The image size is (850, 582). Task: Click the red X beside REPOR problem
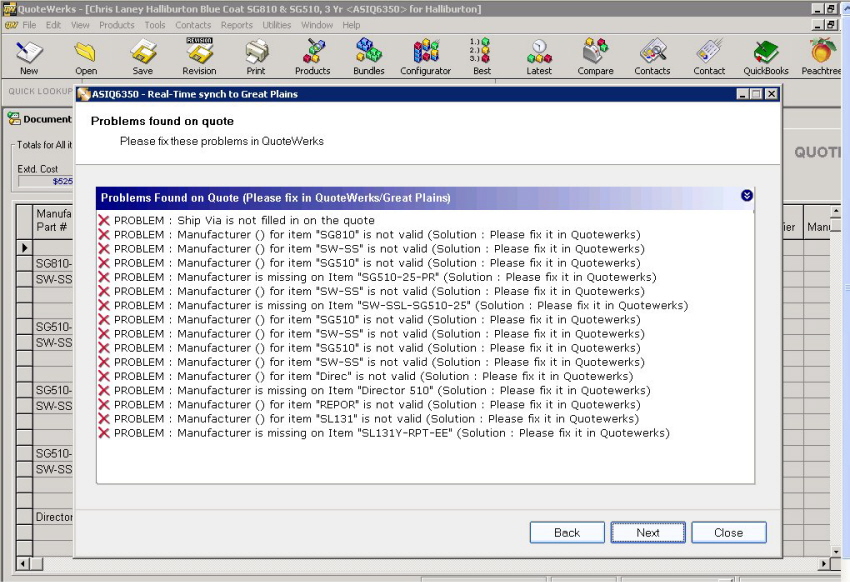104,404
